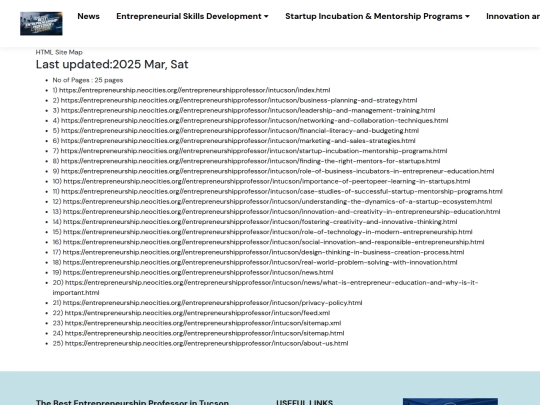Open leadership-and-management-training.html link

pos(248,111)
